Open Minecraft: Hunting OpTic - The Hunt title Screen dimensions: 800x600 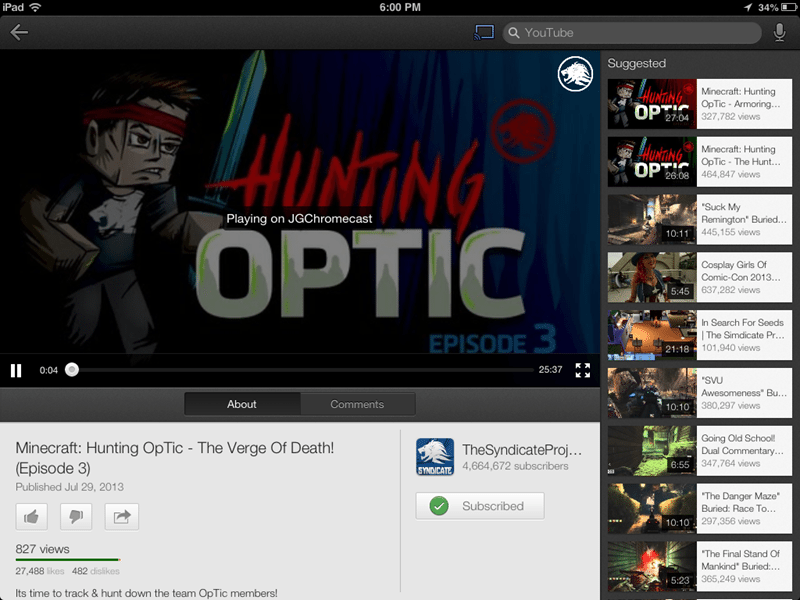(740, 155)
